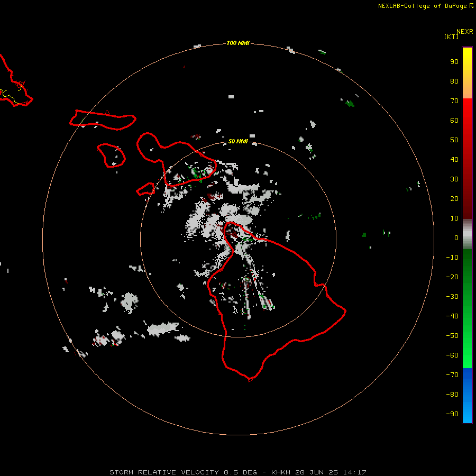
Task: Click scale value 60
Action: point(454,120)
